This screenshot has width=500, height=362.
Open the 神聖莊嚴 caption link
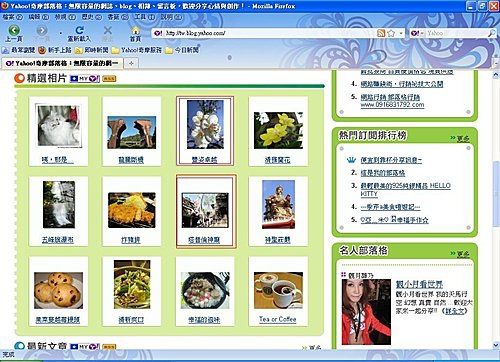(x=277, y=240)
